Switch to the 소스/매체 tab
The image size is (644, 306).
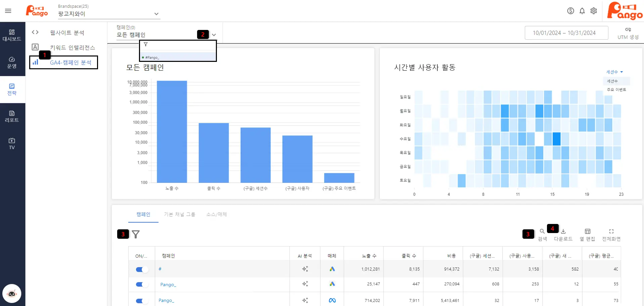pyautogui.click(x=217, y=214)
